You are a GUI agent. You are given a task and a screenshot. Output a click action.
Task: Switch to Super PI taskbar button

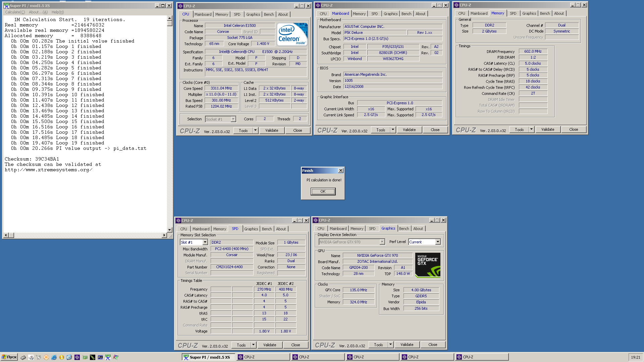209,357
